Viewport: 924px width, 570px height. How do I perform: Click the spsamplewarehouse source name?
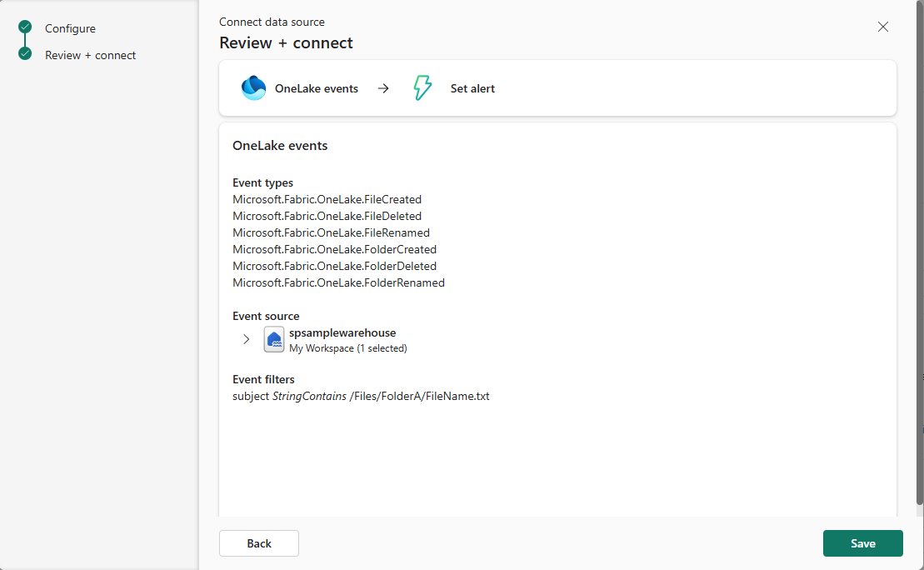click(x=342, y=332)
